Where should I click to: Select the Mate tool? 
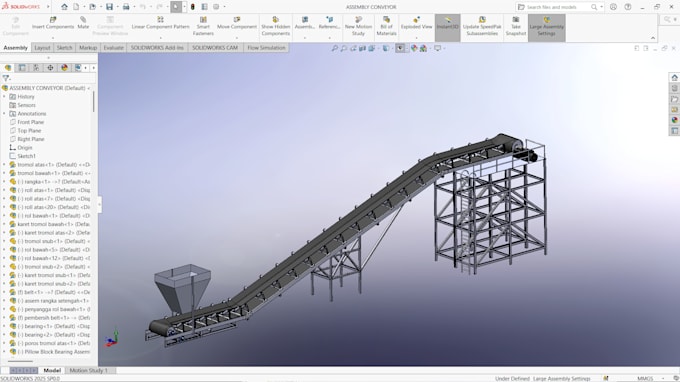(83, 23)
